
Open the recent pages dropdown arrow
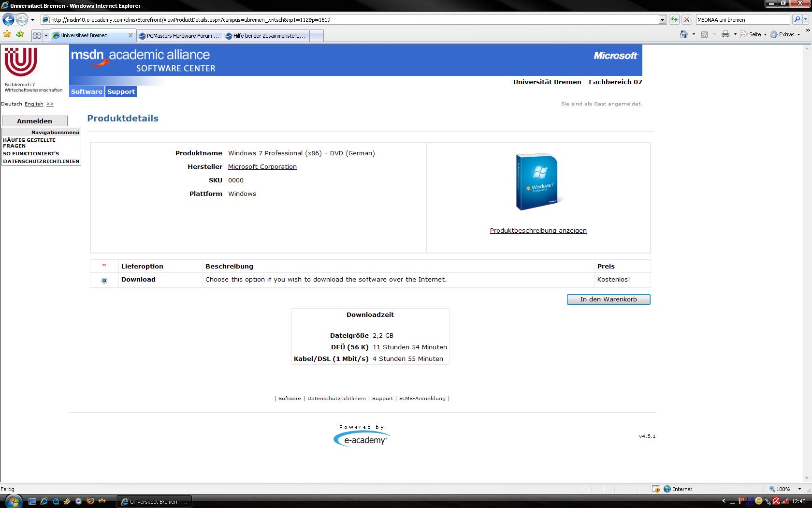(x=32, y=20)
